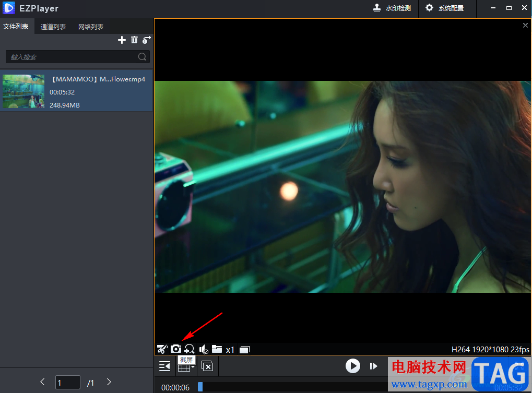Viewport: 532px width, 393px height.
Task: Collapse the file list side panel
Action: [164, 366]
